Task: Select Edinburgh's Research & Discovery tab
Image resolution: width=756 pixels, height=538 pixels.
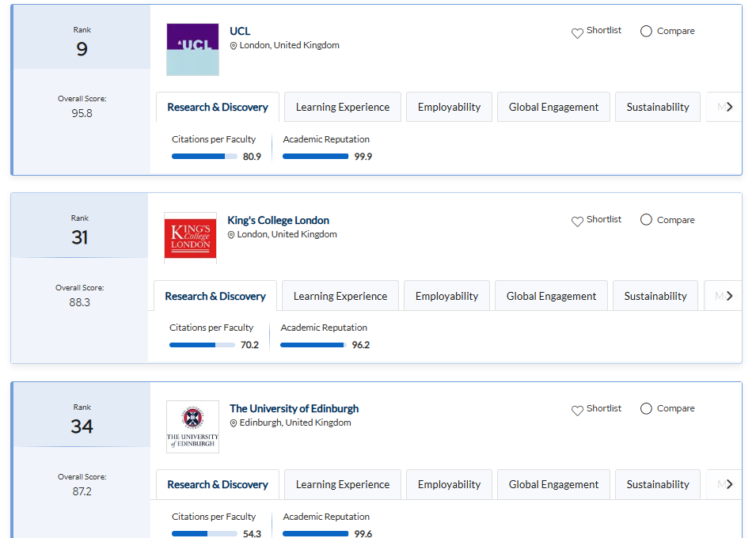Action: click(218, 484)
